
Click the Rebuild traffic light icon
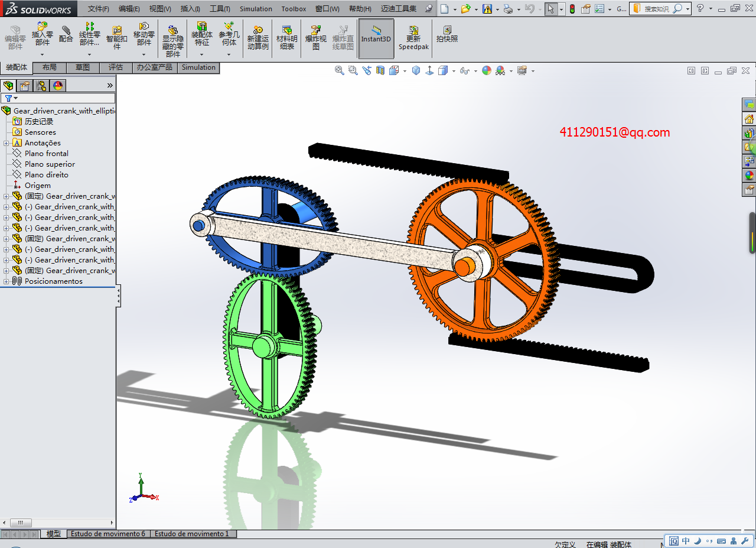(x=572, y=9)
